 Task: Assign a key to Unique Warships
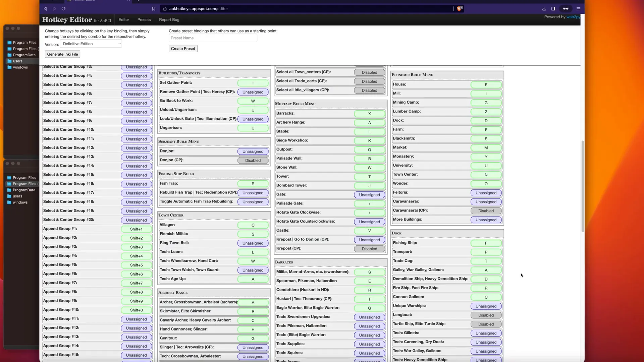[x=486, y=306]
